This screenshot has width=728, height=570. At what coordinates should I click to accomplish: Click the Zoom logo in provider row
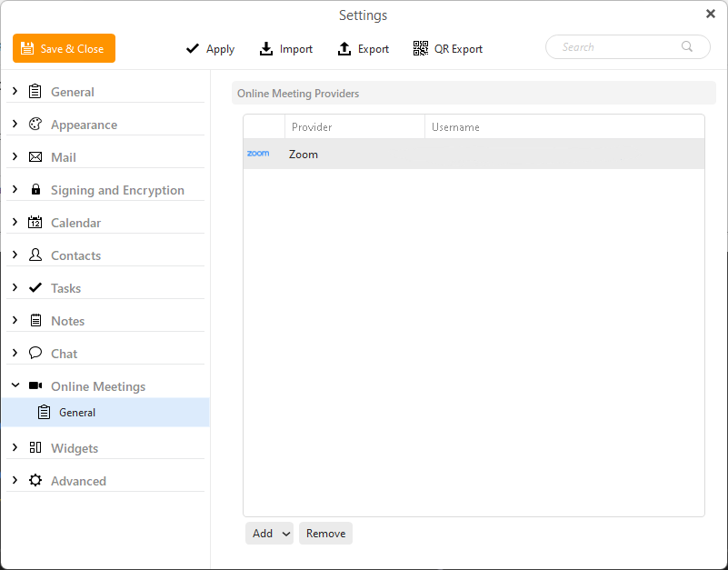coord(258,154)
